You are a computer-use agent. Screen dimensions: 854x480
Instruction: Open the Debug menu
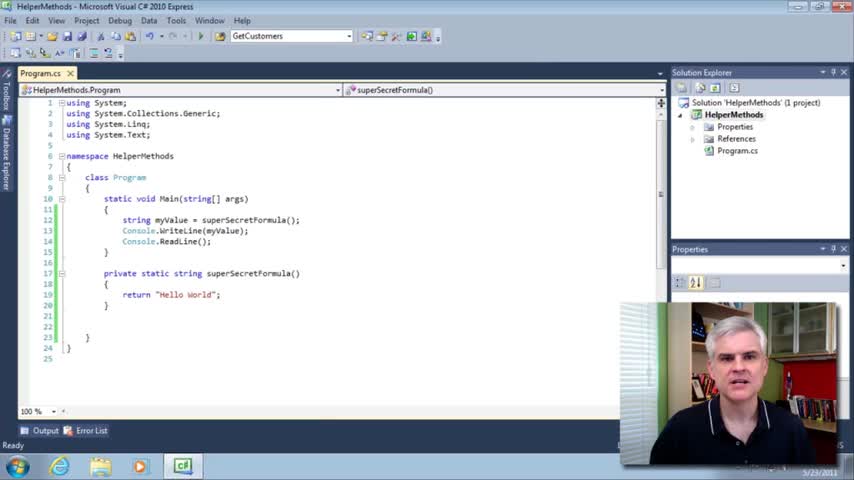120,21
